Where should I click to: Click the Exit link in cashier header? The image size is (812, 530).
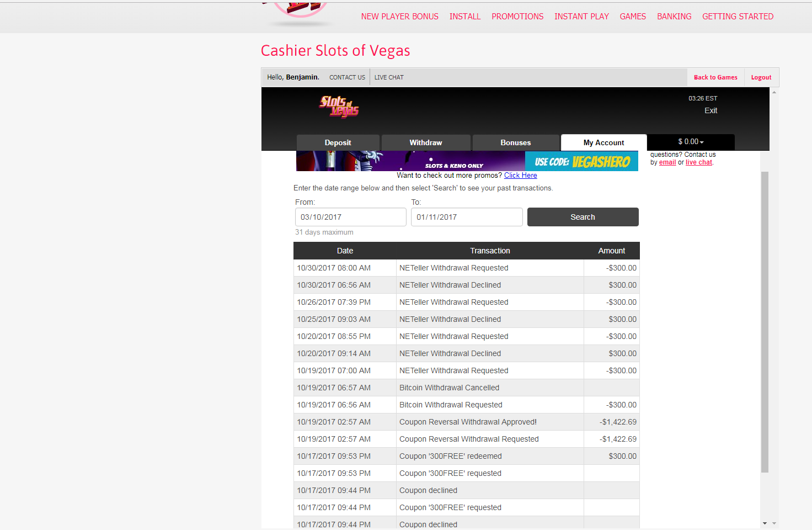pos(710,110)
